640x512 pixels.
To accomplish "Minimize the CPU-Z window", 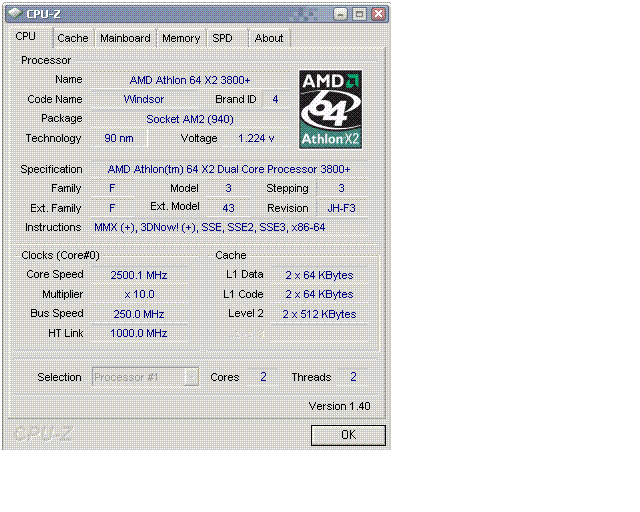I will pos(340,14).
